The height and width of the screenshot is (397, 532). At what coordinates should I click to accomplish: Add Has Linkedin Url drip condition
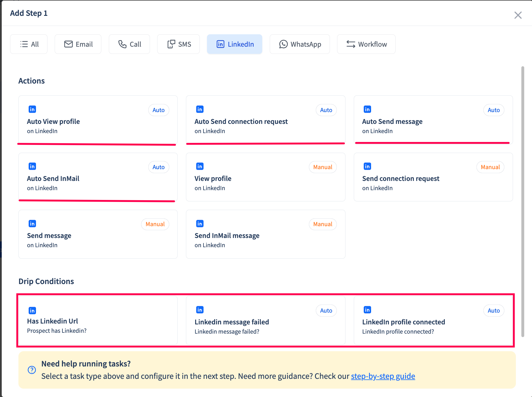98,320
